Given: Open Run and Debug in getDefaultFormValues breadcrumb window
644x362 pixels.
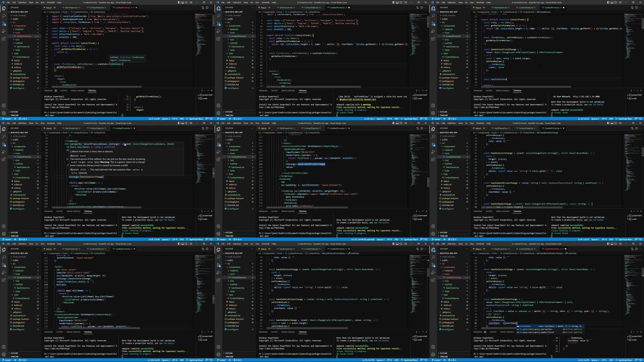Looking at the screenshot, I should 219,273.
